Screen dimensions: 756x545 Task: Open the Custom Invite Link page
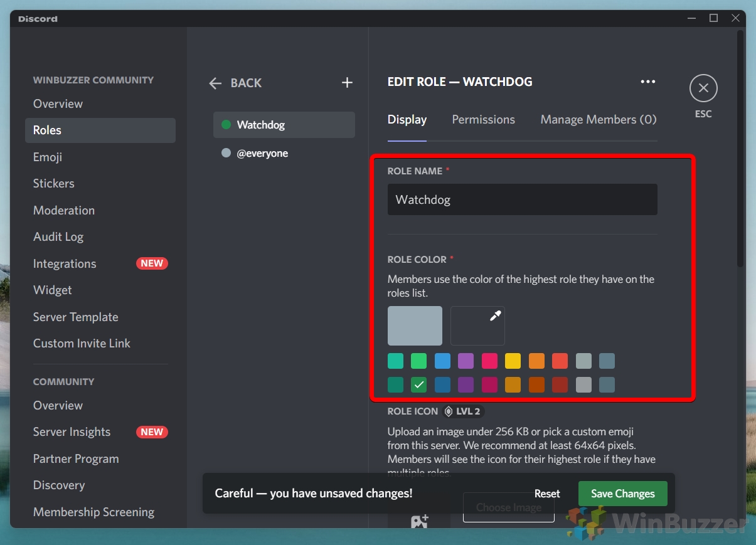100,343
